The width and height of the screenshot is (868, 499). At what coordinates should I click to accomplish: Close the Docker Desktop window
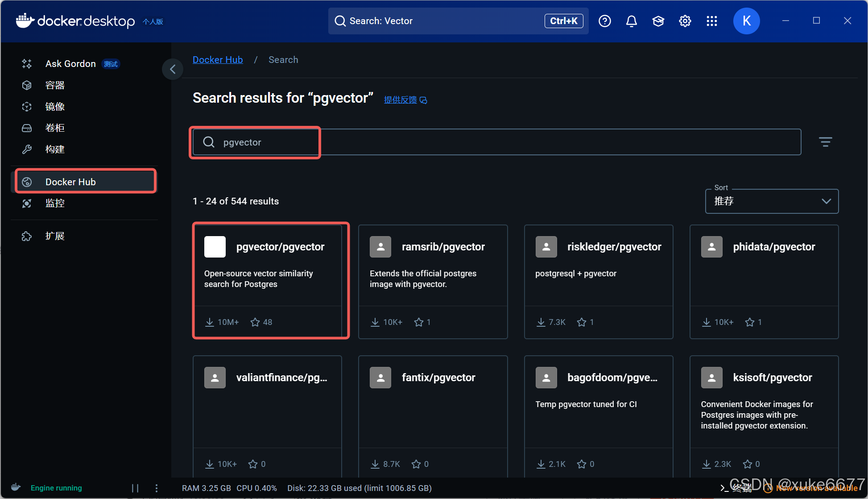tap(847, 21)
